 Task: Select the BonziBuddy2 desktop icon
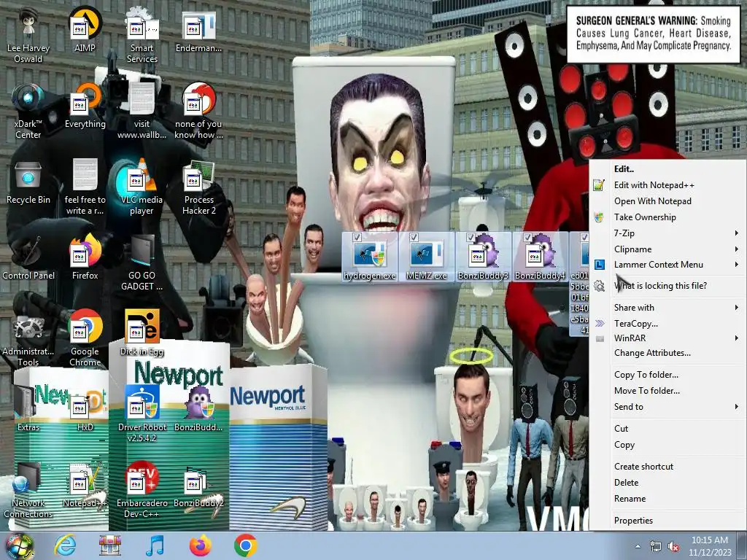tap(198, 486)
